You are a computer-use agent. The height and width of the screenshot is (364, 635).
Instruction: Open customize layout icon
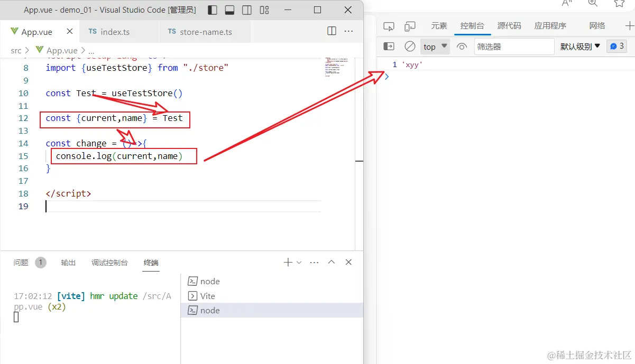tap(264, 10)
